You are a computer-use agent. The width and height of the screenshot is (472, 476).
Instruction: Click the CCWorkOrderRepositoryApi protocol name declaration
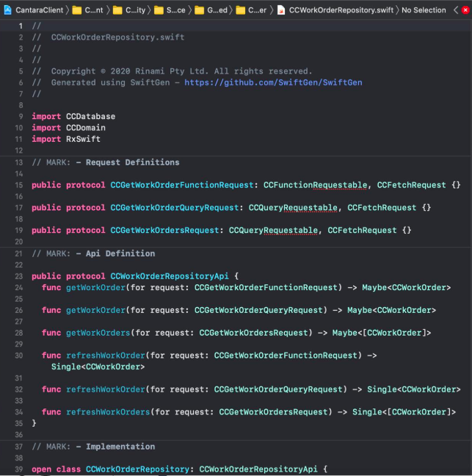point(169,276)
